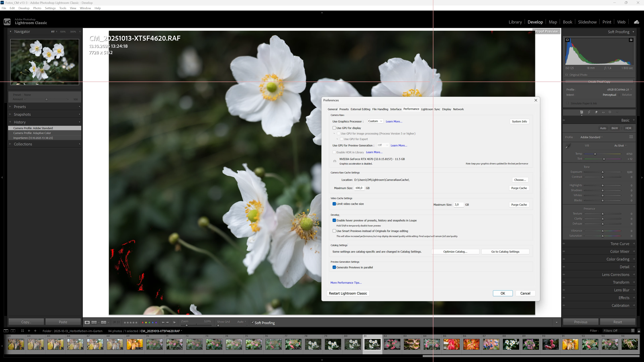Screen dimensions: 644x362
Task: Switch to Grid view in filmstrip bar
Action: 22,331
